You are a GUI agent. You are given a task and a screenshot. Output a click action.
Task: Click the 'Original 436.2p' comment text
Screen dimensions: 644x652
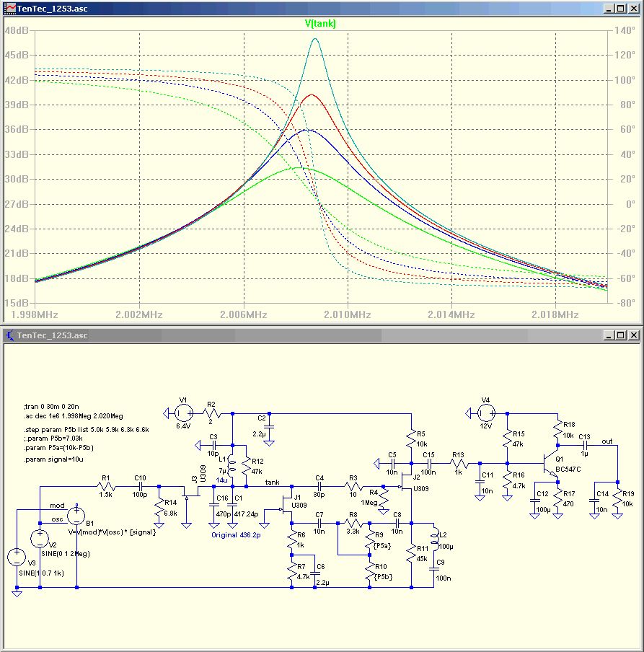(x=236, y=535)
